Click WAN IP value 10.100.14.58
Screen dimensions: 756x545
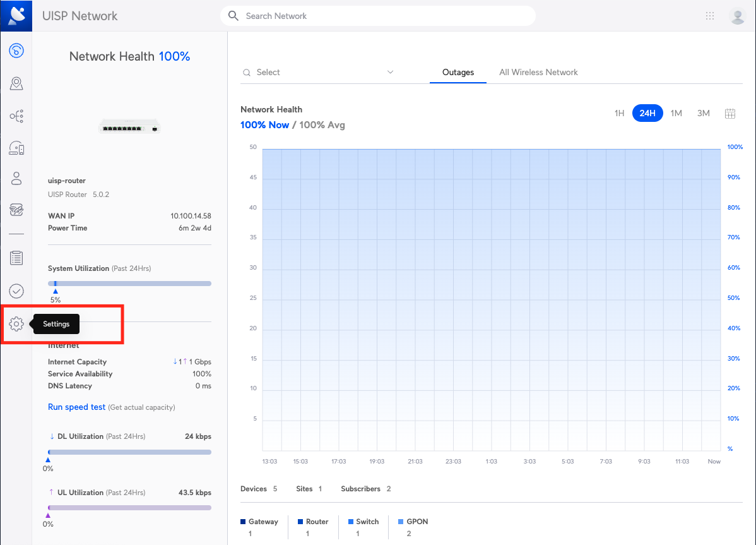[x=191, y=216]
